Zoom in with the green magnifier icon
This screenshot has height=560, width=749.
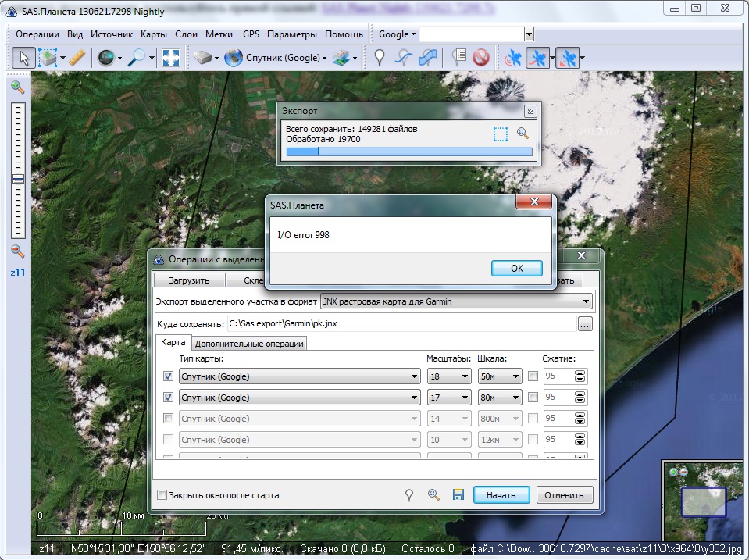[x=17, y=87]
